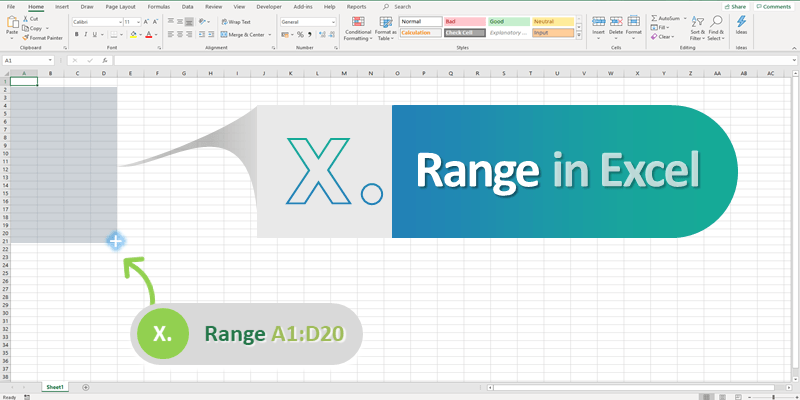Screen dimensions: 800x400
Task: Increase decimal places
Action: (320, 35)
